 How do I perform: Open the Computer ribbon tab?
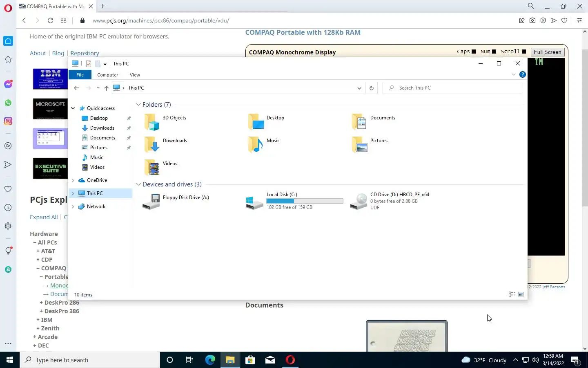point(108,75)
